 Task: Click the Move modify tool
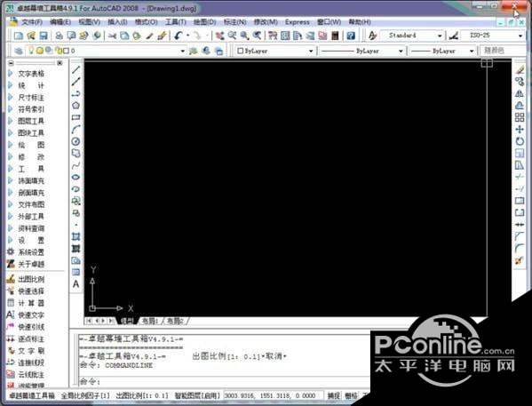pos(520,130)
